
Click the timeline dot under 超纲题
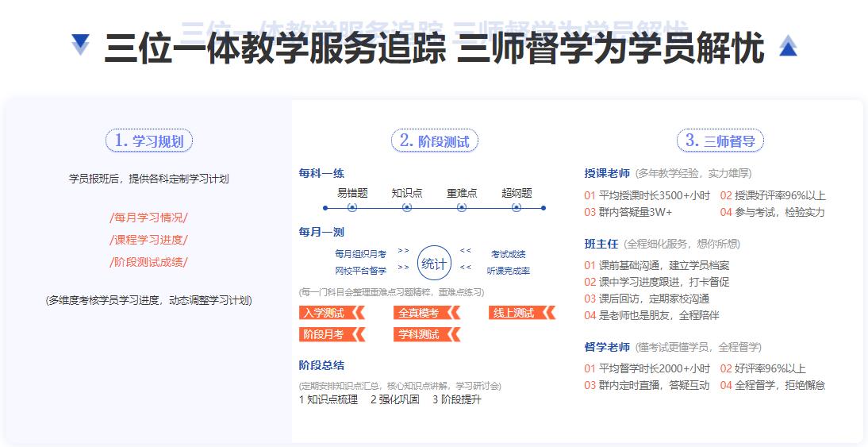pos(517,208)
